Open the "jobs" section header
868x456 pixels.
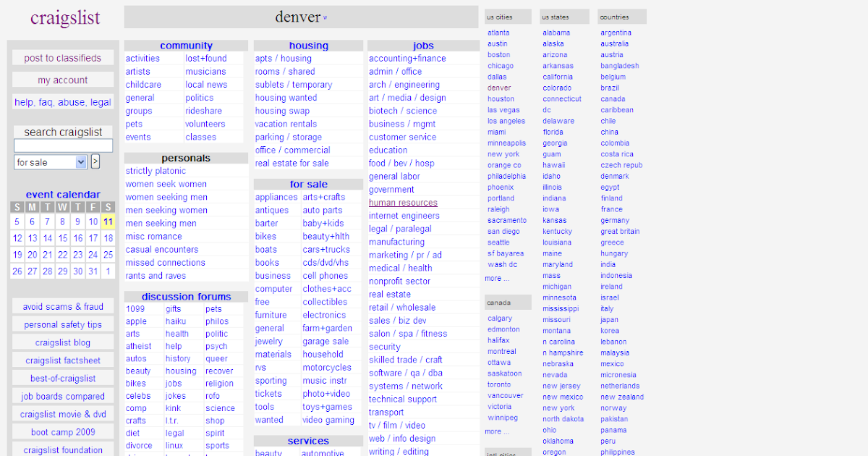coord(423,45)
